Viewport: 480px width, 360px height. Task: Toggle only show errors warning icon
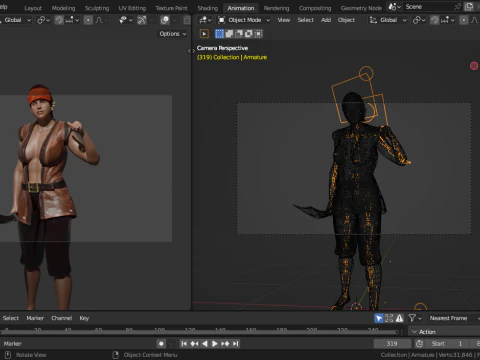[x=399, y=318]
